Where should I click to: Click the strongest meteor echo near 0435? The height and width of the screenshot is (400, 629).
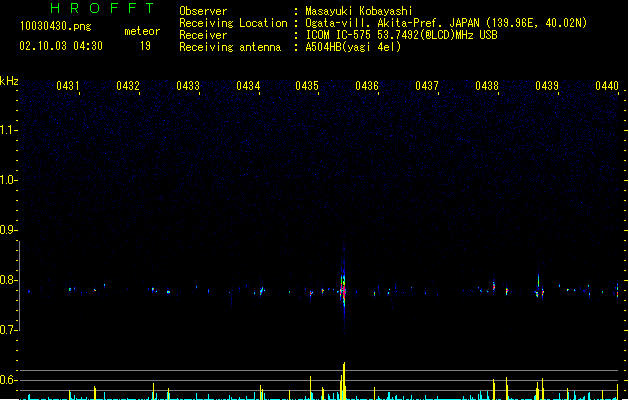pyautogui.click(x=343, y=290)
